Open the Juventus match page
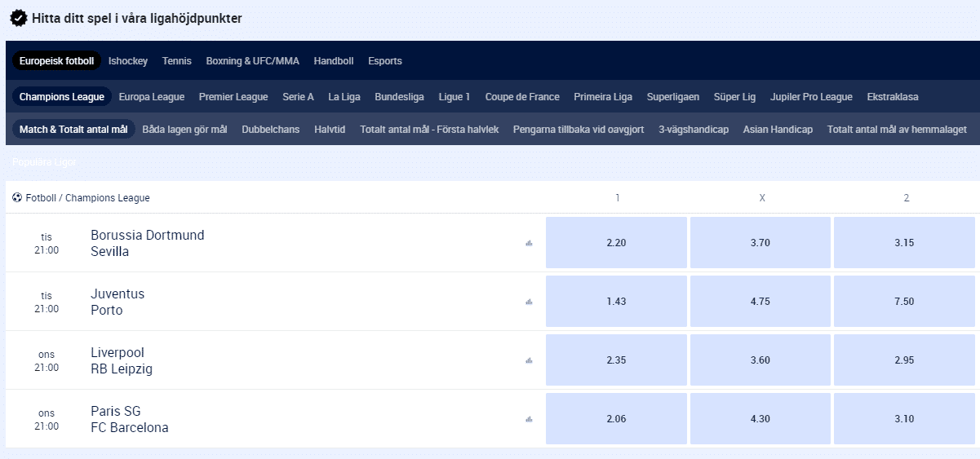Screen dimensions: 980x459 click(118, 293)
